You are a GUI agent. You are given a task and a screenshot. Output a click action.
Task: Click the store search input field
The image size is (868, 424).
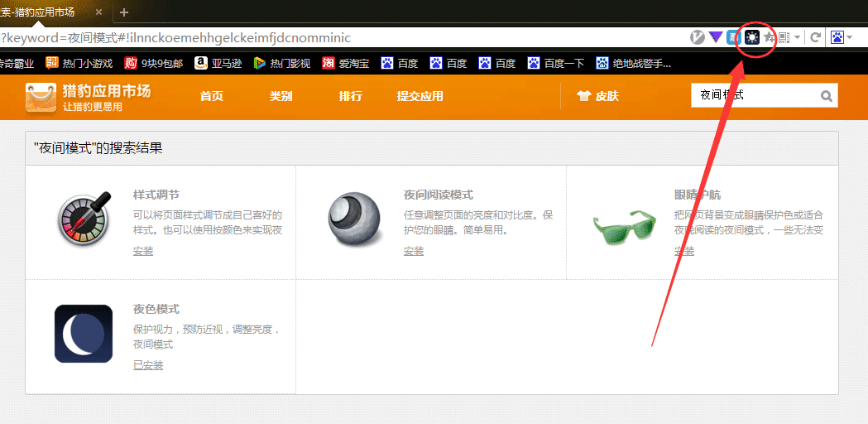[755, 95]
